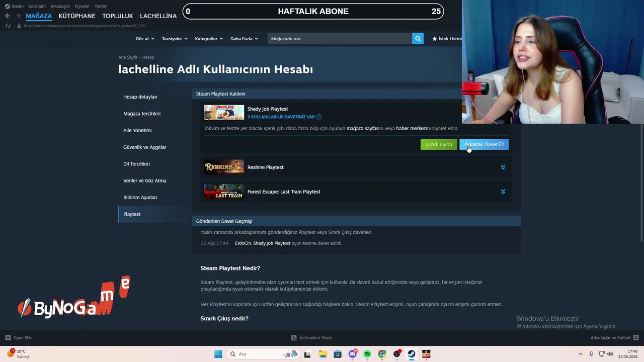
Task: Follow the mağaza sayfası link
Action: click(362, 128)
